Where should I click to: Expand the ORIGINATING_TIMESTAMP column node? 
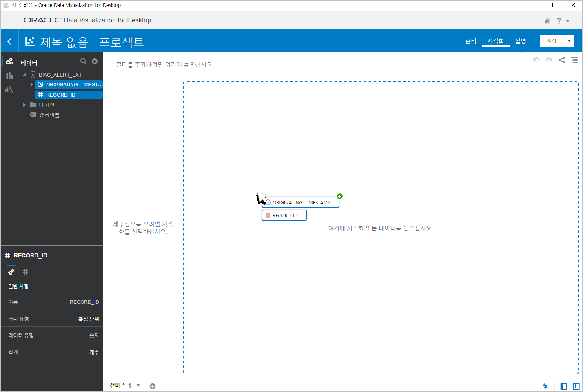[31, 84]
